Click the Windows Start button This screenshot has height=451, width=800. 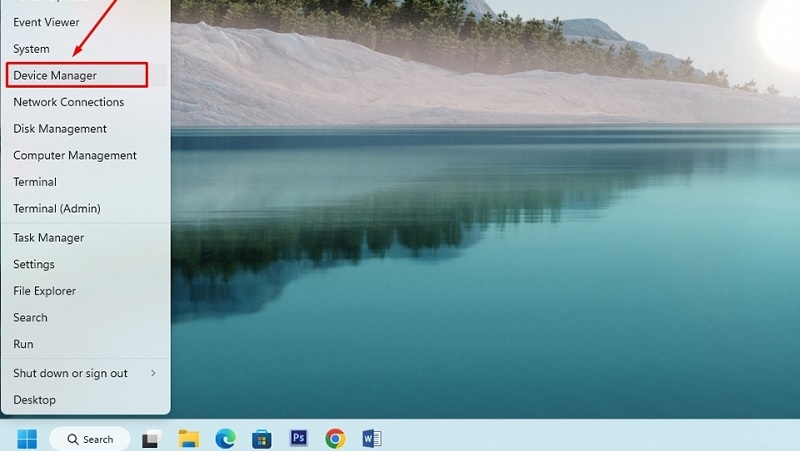tap(27, 438)
